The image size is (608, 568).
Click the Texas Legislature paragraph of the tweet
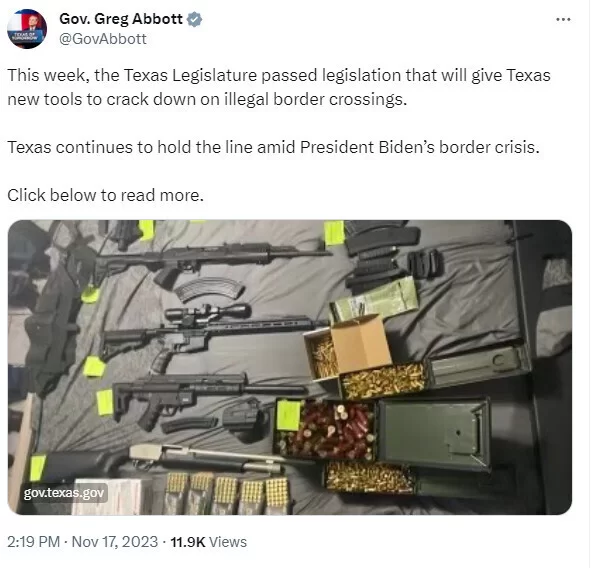(279, 87)
